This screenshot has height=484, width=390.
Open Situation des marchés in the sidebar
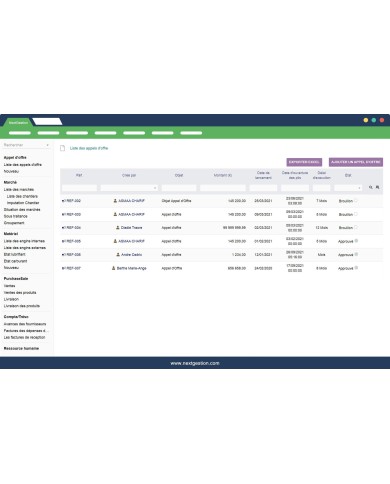click(x=22, y=210)
